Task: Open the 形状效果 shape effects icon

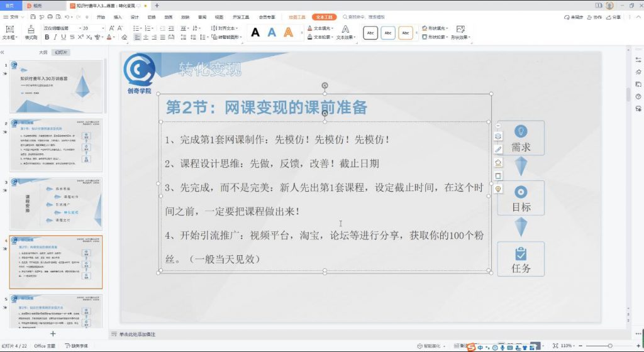Action: [460, 29]
